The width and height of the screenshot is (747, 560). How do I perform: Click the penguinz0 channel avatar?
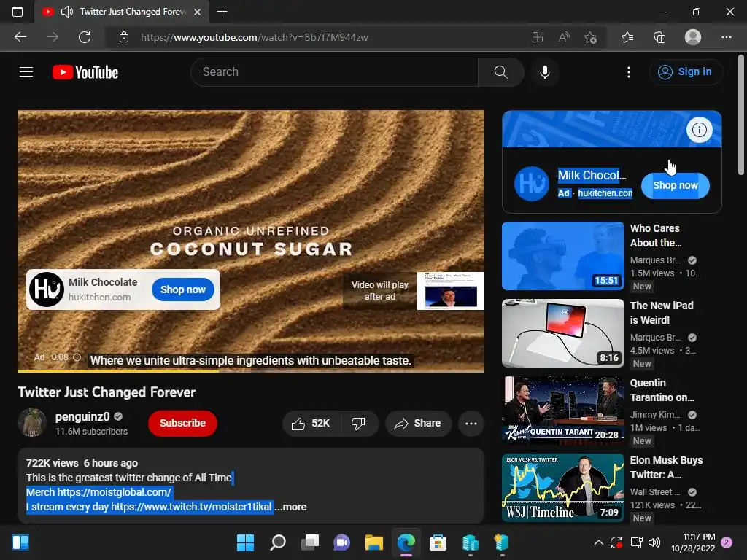point(31,422)
